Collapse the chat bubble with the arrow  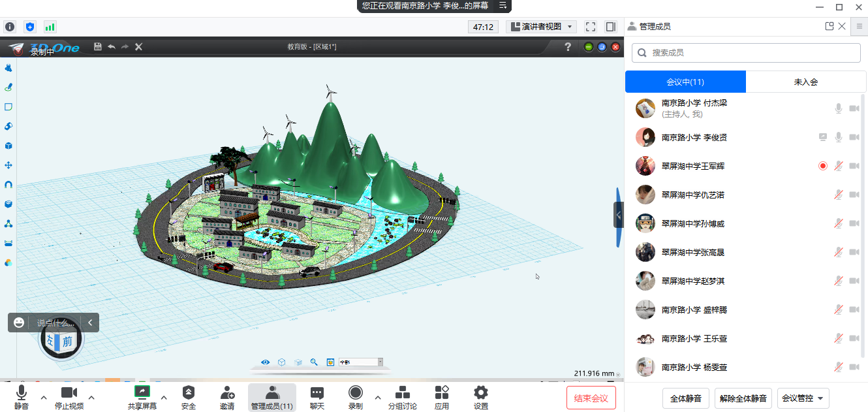click(x=90, y=323)
